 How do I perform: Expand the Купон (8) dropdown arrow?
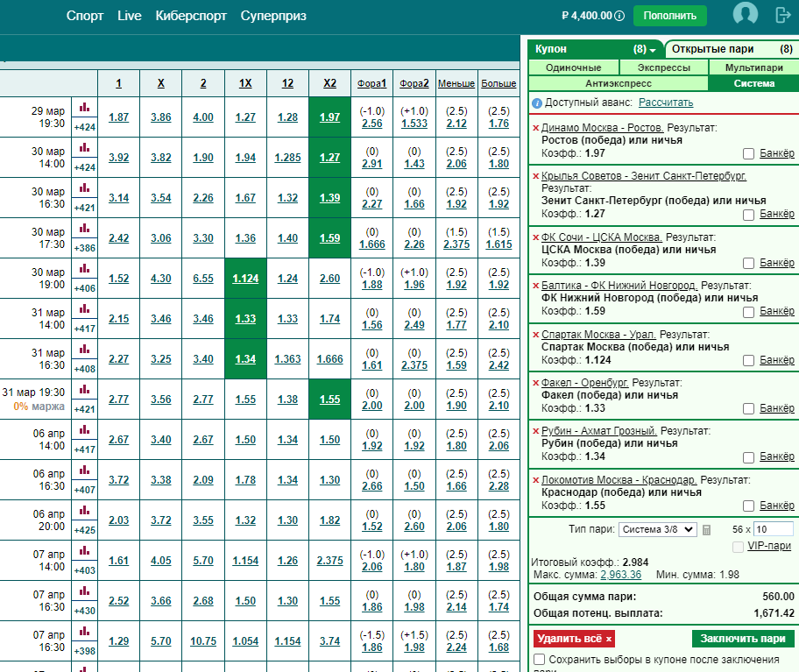click(x=653, y=50)
